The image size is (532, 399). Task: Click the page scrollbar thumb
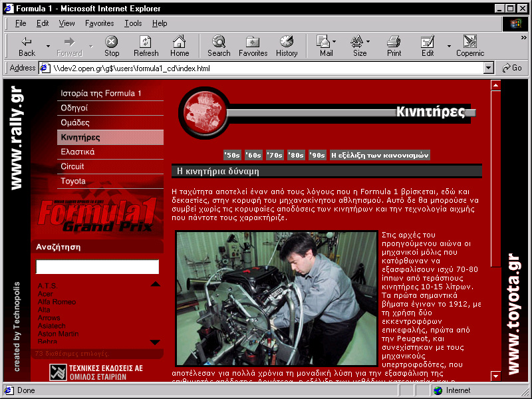(x=495, y=179)
